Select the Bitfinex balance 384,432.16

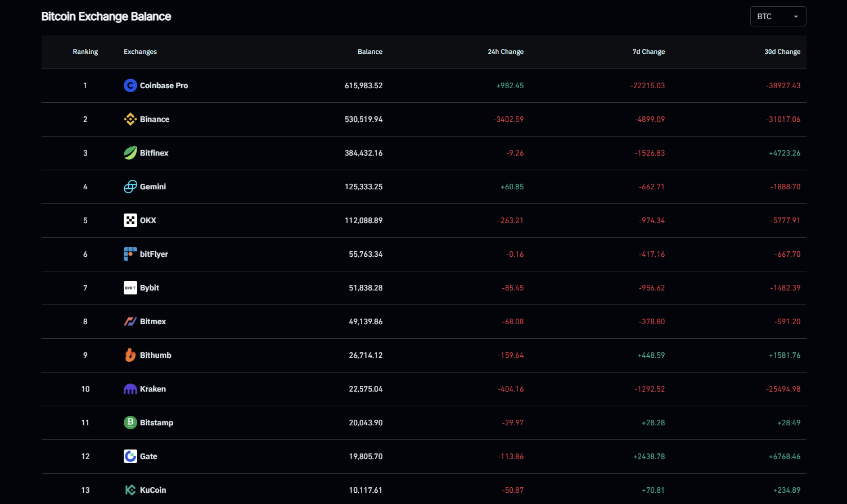coord(363,153)
